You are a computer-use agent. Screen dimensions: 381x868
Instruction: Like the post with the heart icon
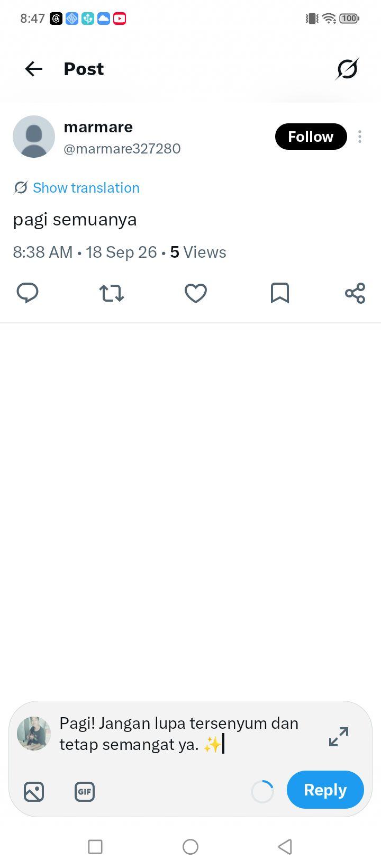(x=195, y=293)
